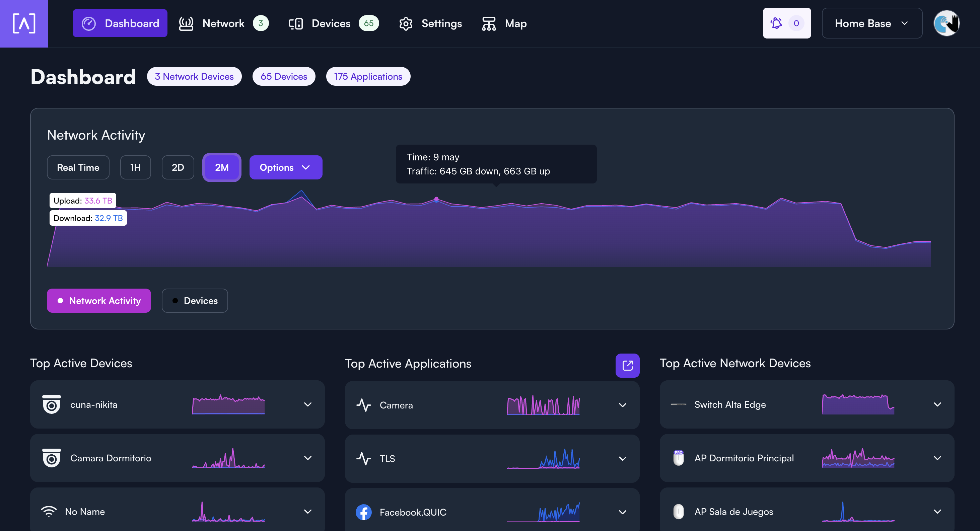The width and height of the screenshot is (980, 531).
Task: Expand the AP Dormitorio Principal row chevron
Action: tap(937, 458)
